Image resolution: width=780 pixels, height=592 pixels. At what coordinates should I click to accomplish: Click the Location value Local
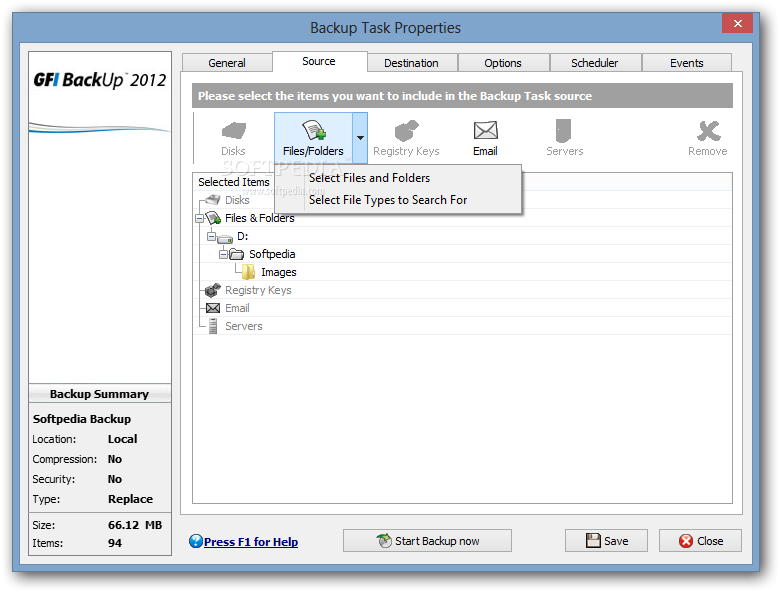point(122,439)
